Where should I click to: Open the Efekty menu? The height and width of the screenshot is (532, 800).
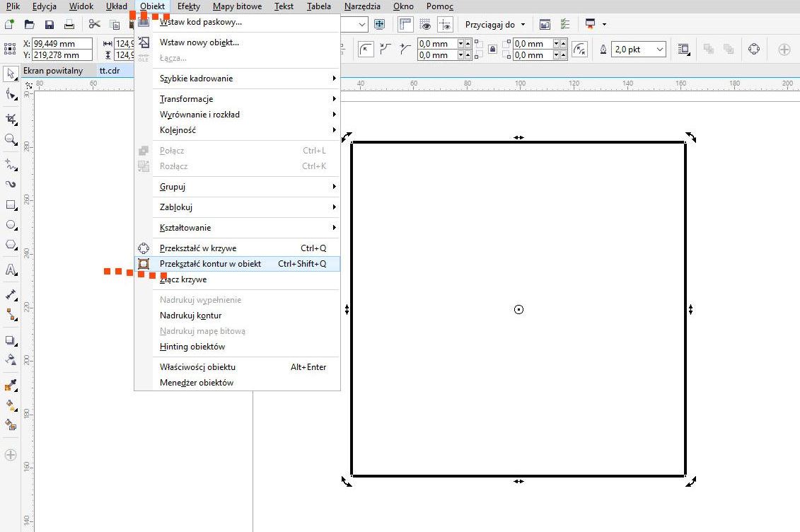[189, 6]
